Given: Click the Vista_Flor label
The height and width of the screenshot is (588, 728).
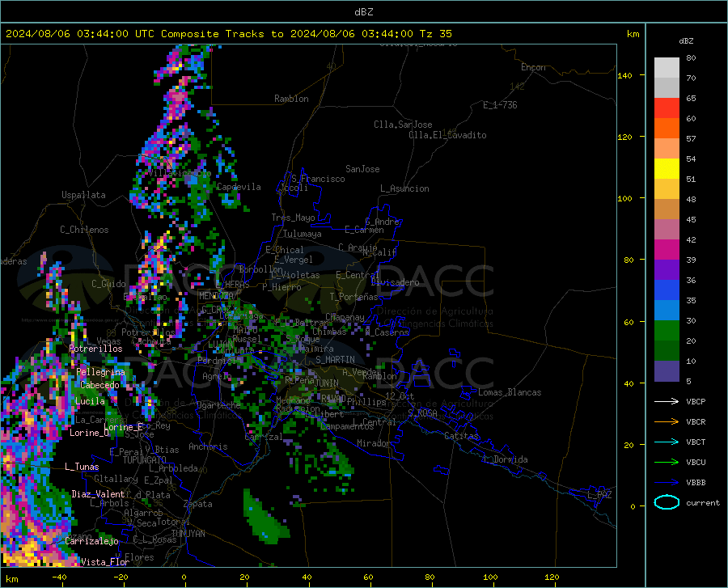Looking at the screenshot, I should (x=105, y=562).
